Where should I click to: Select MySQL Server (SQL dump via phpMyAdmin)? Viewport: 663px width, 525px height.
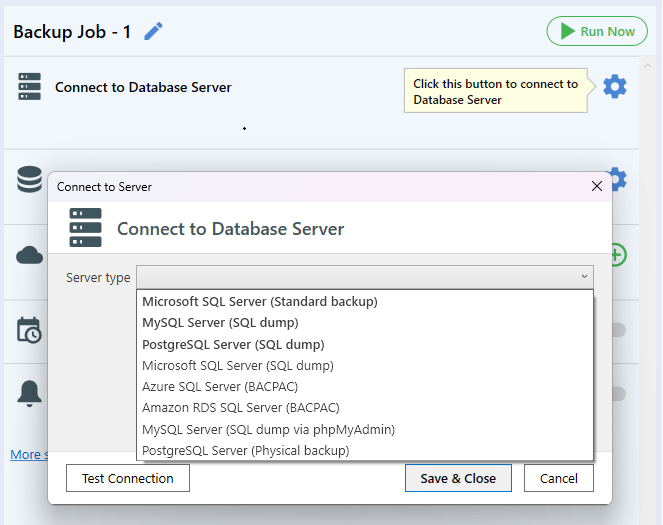[365, 429]
